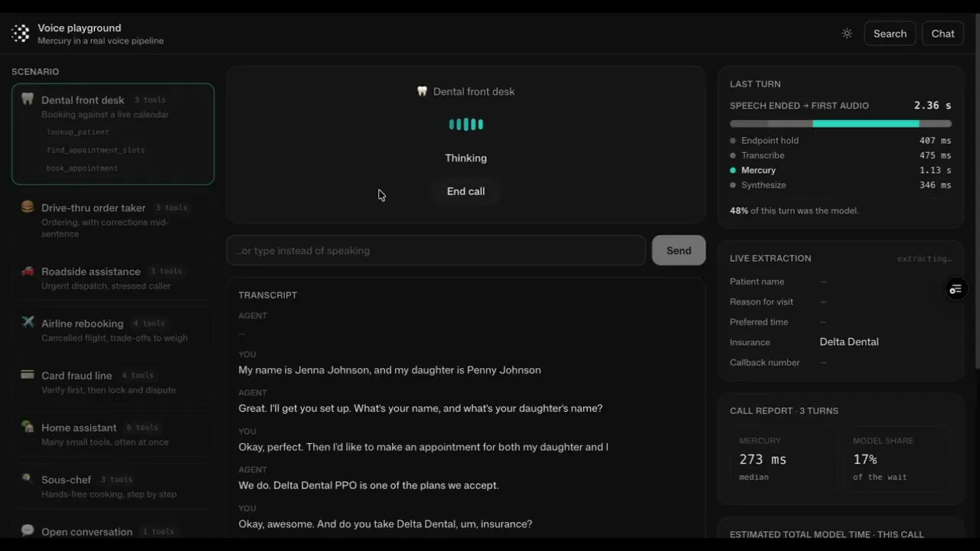Click the tooth icon in scenario list

(x=28, y=99)
